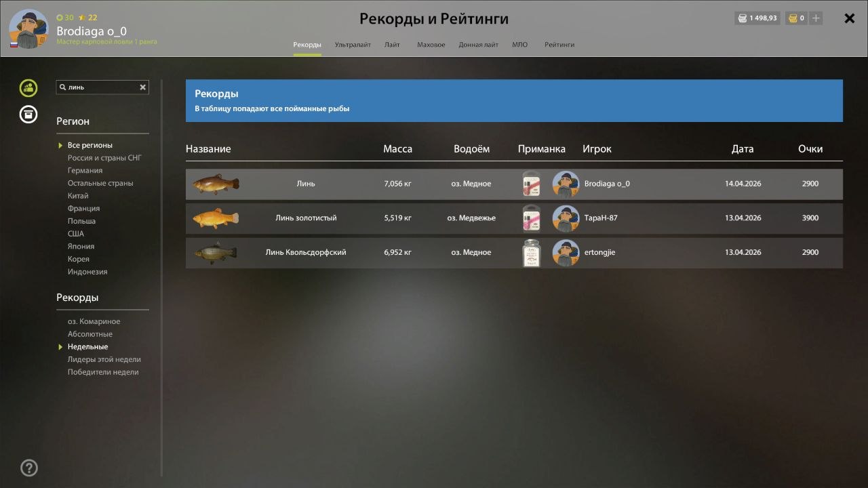
Task: Clear the search field with X icon
Action: [x=143, y=87]
